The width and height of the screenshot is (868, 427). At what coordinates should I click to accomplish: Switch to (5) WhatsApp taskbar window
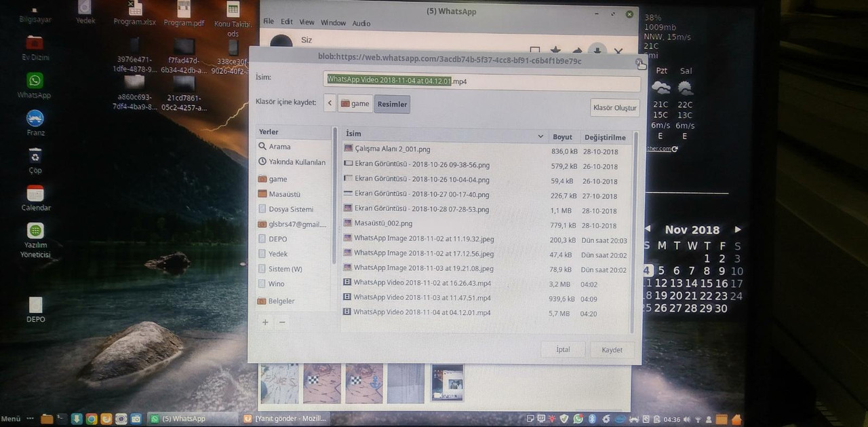click(x=193, y=419)
